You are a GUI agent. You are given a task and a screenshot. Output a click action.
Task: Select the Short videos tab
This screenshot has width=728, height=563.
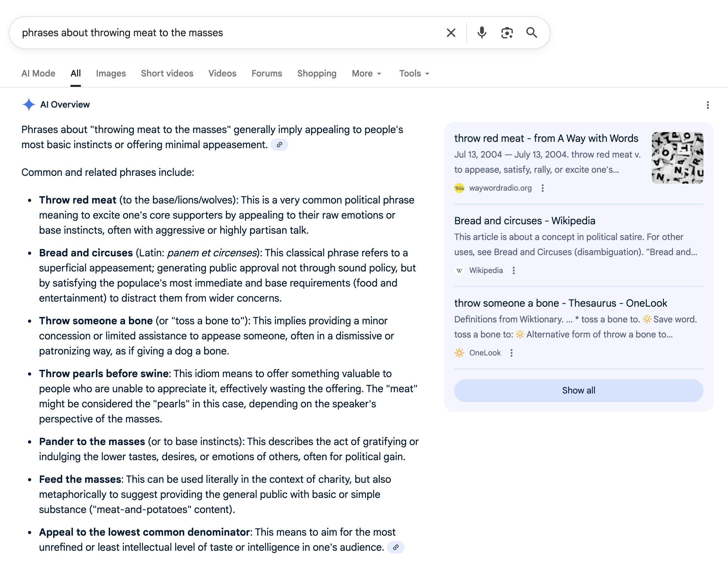tap(167, 73)
